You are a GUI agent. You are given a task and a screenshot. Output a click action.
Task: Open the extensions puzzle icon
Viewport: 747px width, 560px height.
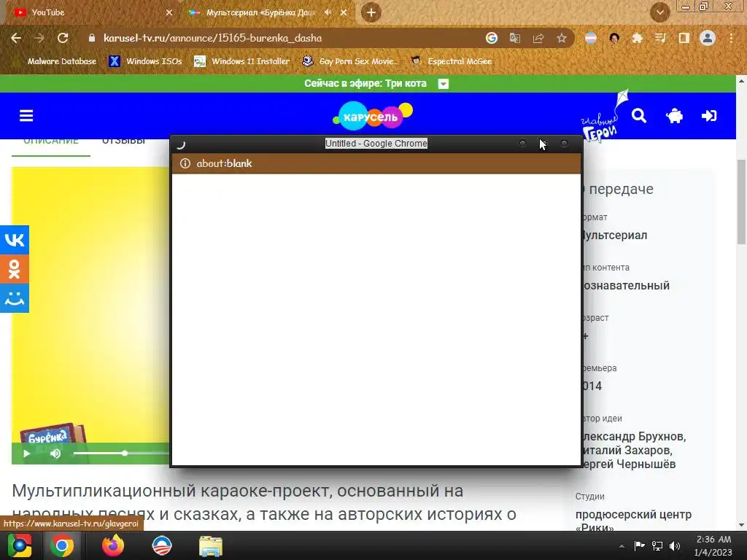[x=637, y=38]
